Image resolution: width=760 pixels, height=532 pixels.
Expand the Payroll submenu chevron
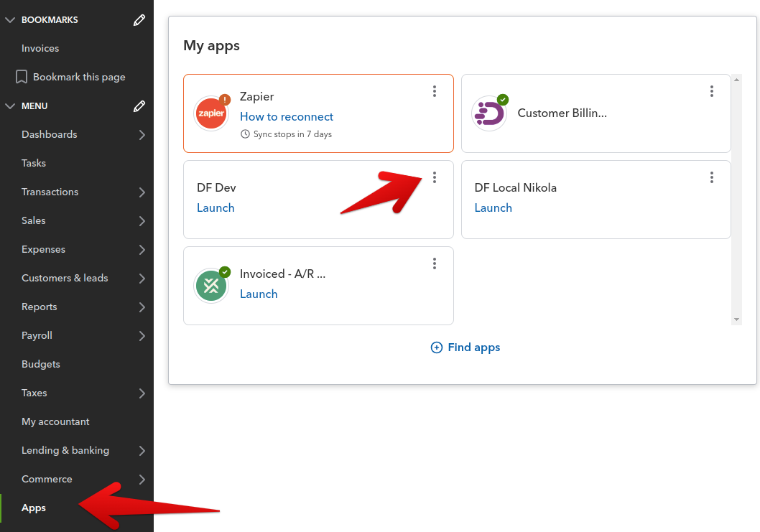click(x=142, y=336)
